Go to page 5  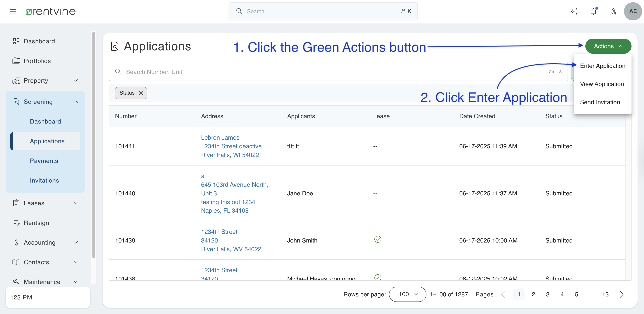576,294
